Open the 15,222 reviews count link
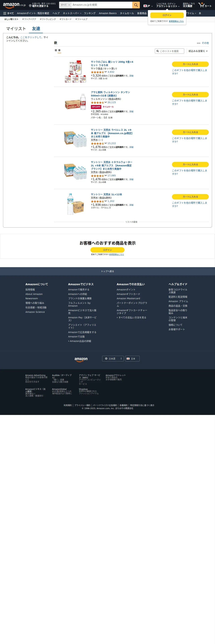215x644 pixels. click(x=112, y=143)
